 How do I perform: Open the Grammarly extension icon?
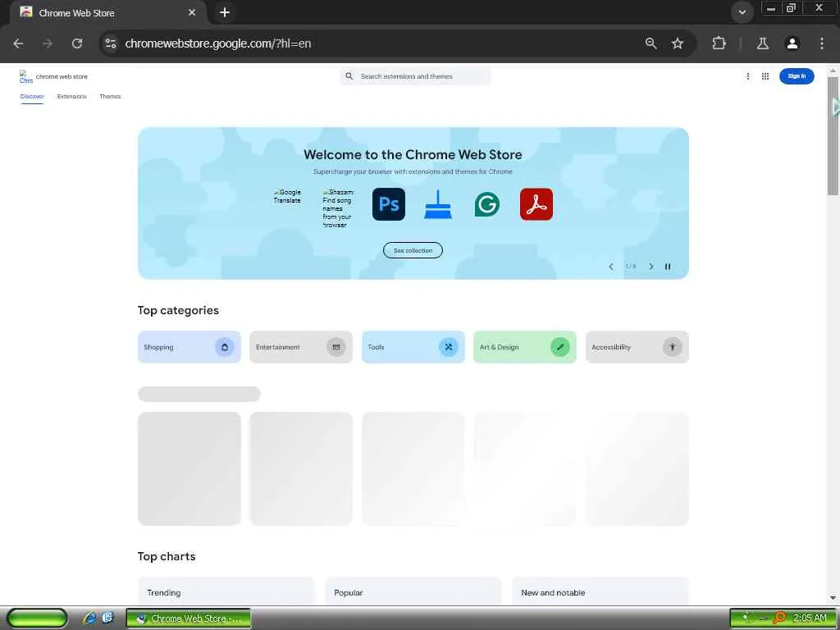click(487, 204)
